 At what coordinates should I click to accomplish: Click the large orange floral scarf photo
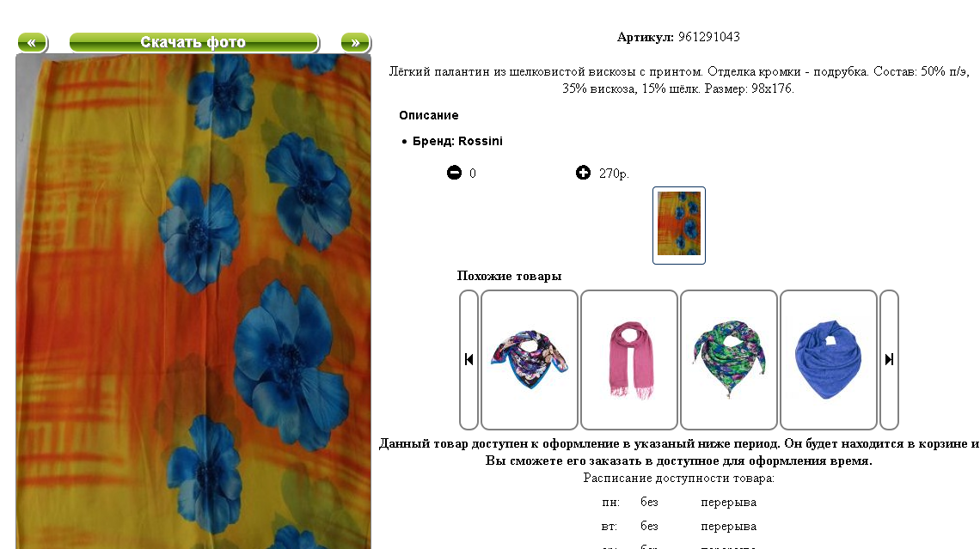coord(193,302)
